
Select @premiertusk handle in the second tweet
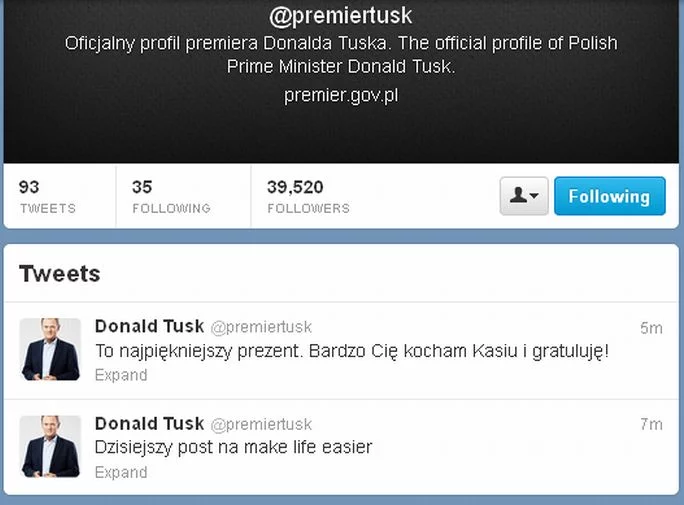point(261,424)
